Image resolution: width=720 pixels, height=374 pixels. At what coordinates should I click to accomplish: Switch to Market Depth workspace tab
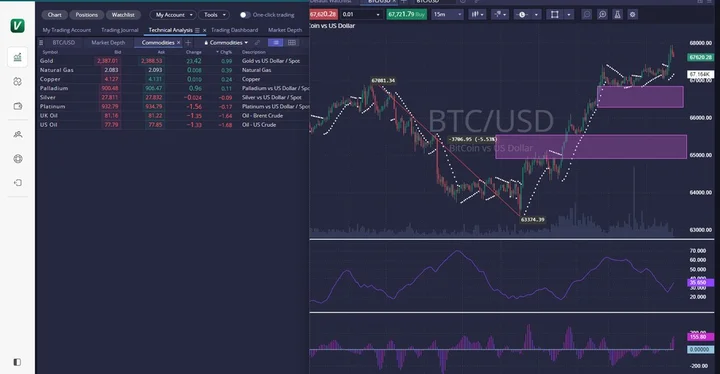pos(285,30)
